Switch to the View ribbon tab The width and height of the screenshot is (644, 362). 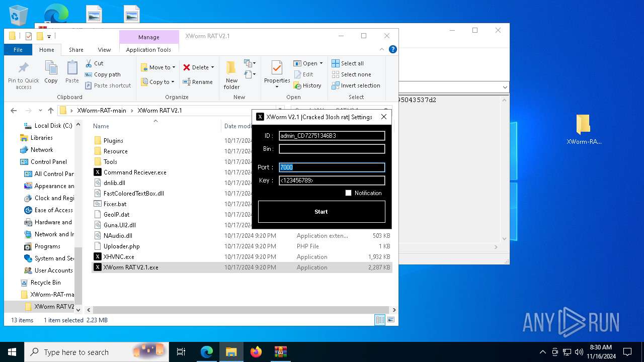104,50
